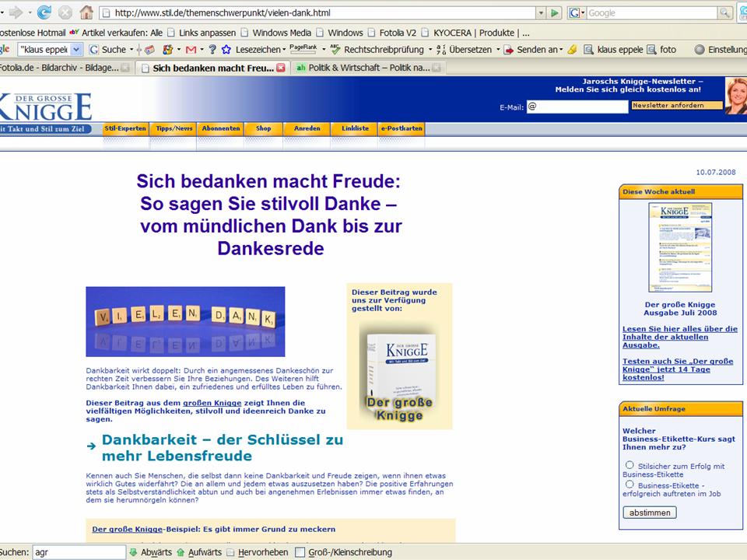
Task: Click the Gmail icon in the Google toolbar
Action: click(190, 49)
